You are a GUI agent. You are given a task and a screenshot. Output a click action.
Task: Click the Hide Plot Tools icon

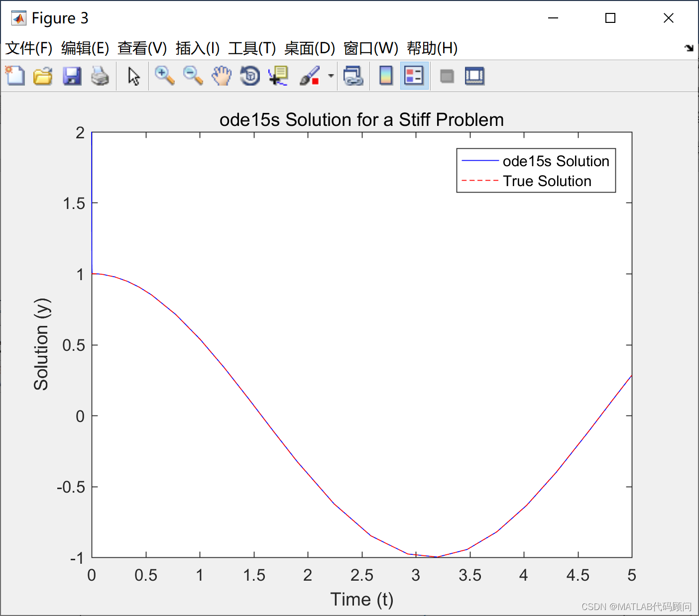click(447, 76)
